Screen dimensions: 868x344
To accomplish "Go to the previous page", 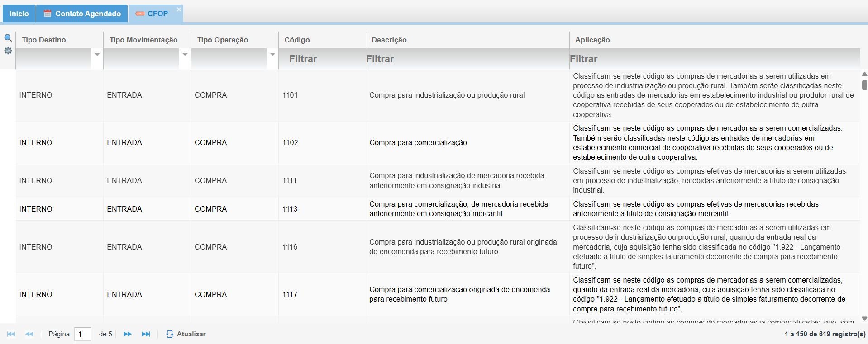I will coord(29,334).
